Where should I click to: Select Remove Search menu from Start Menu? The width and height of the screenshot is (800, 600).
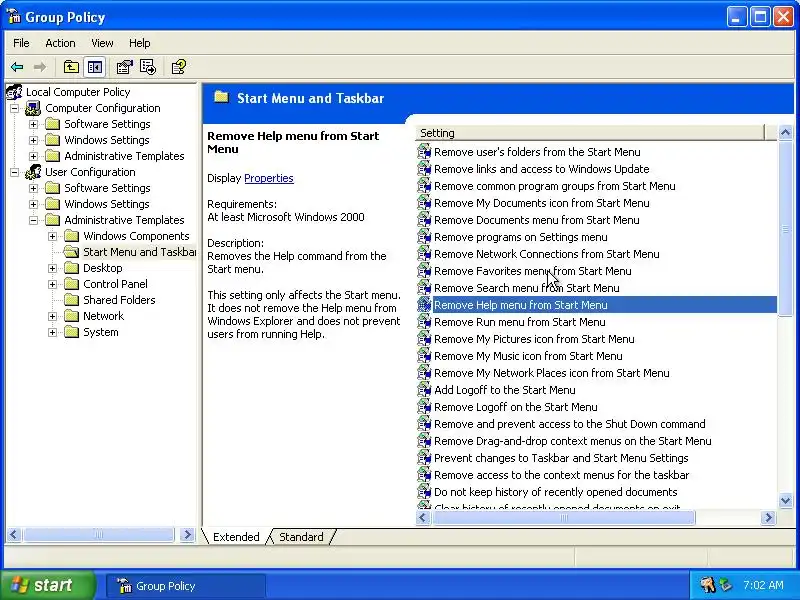pos(527,288)
